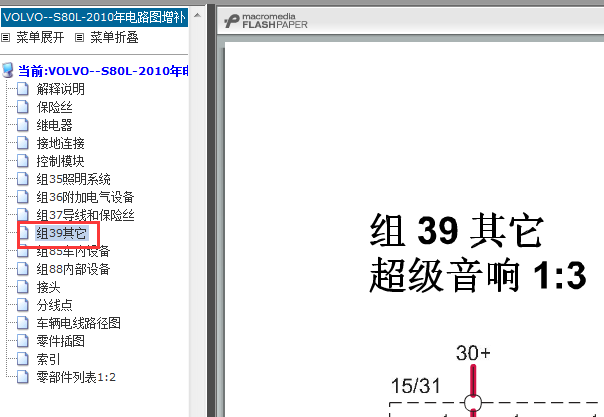Click the page icon beside 接地连接
604x417 pixels.
click(23, 143)
